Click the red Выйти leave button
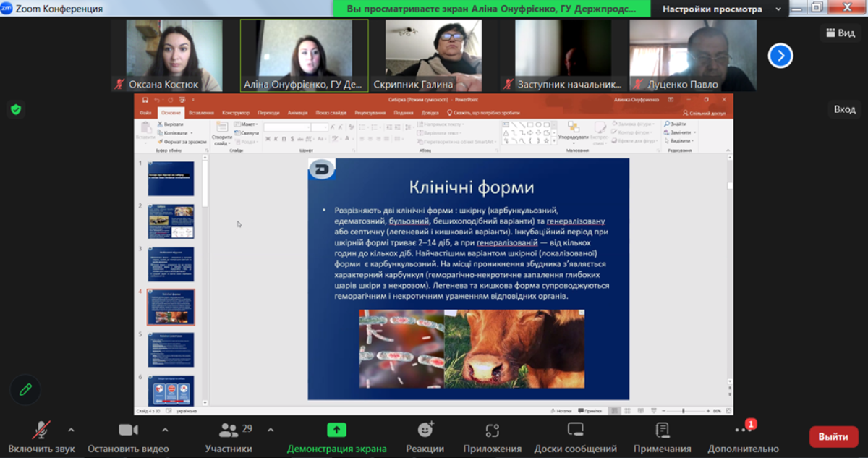 point(833,436)
